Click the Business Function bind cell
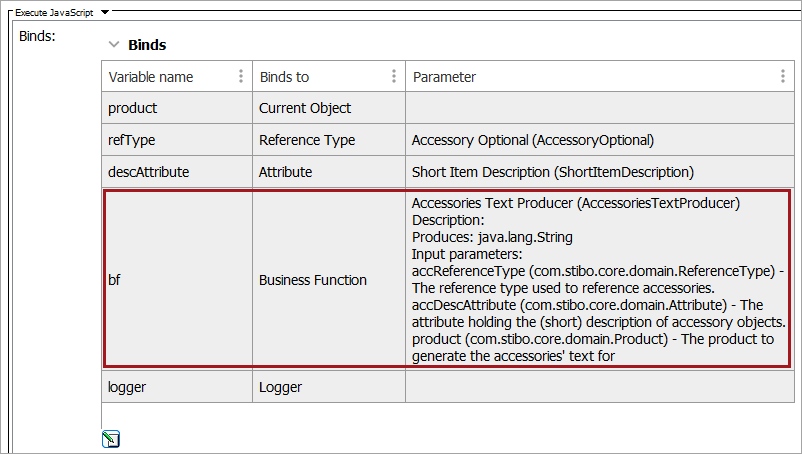The height and width of the screenshot is (454, 802). (x=313, y=281)
